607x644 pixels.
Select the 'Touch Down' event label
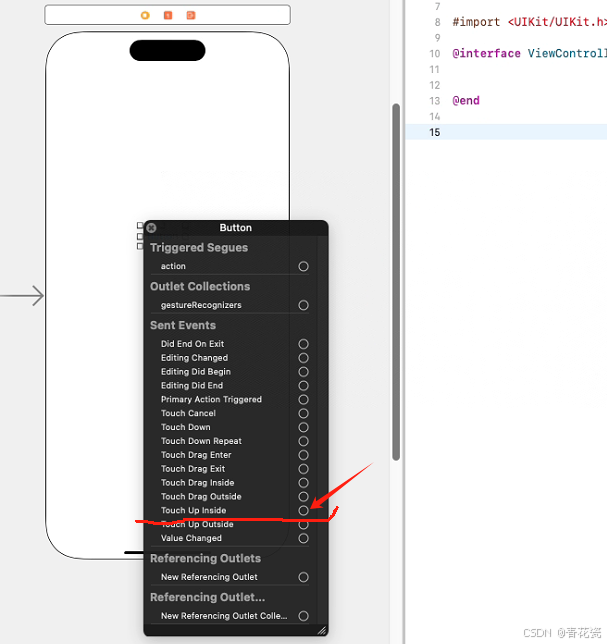[x=186, y=427]
